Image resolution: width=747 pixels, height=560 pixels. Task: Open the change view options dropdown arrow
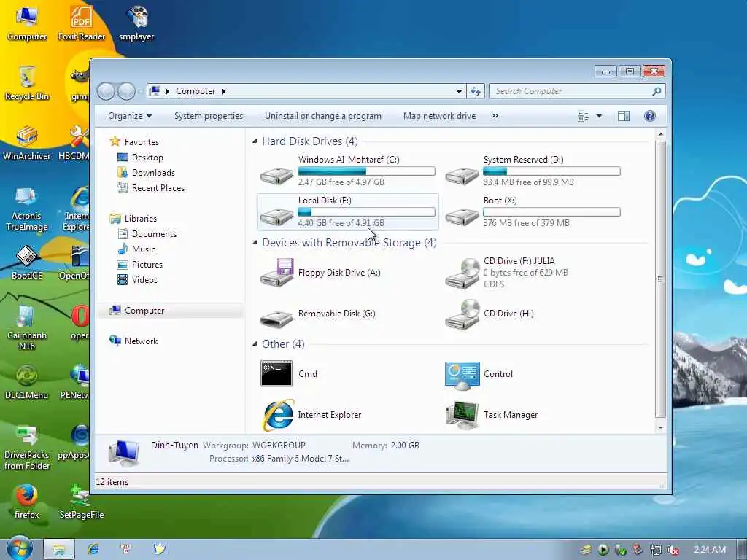[600, 116]
